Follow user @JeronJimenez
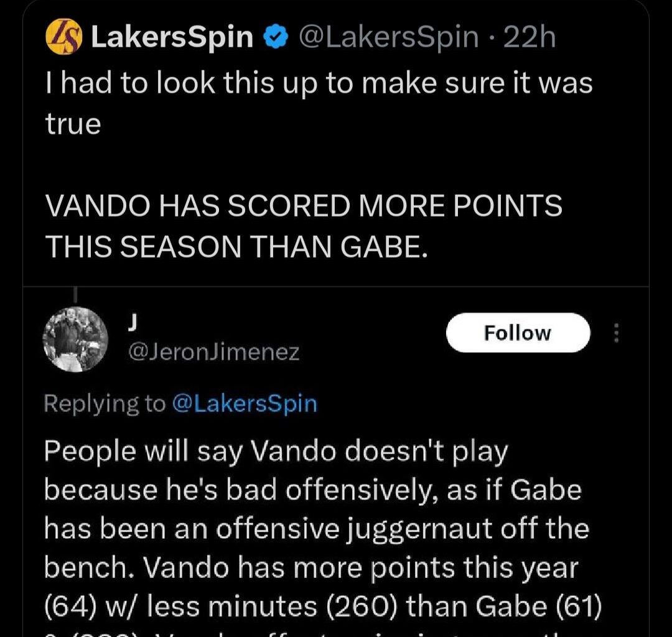672x637 pixels. tap(518, 332)
